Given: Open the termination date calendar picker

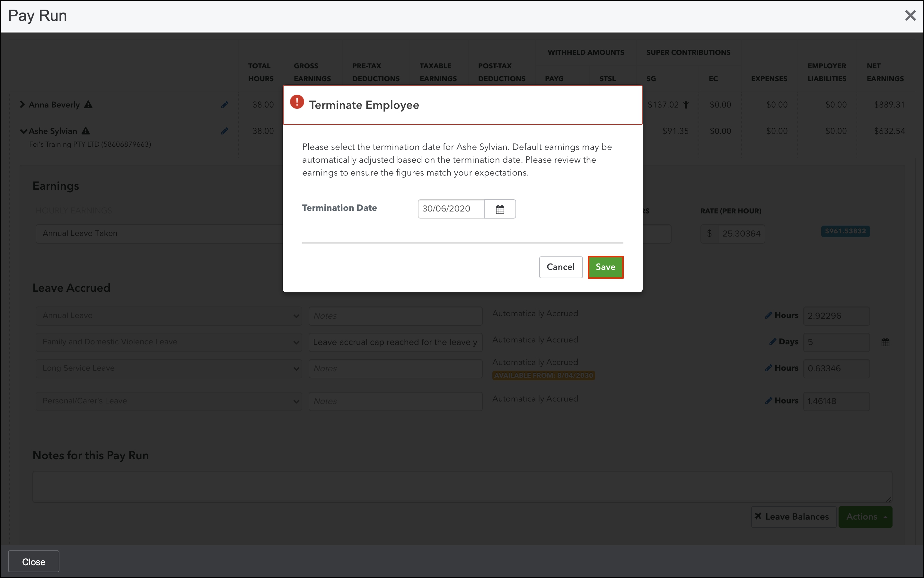Looking at the screenshot, I should (499, 209).
